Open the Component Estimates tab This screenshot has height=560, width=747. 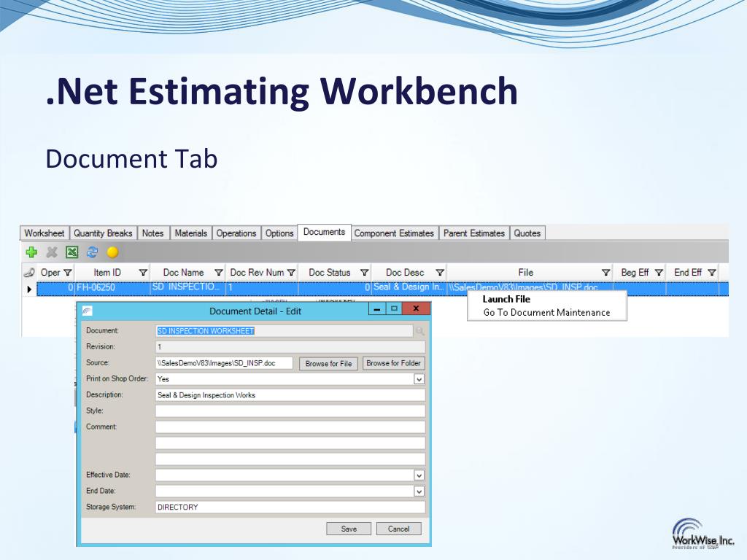(x=394, y=233)
